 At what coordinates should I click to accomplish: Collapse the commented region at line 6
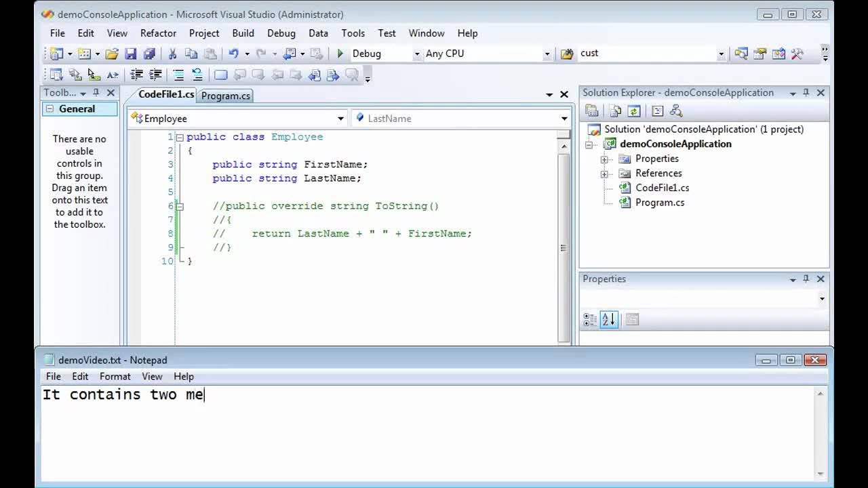[180, 206]
